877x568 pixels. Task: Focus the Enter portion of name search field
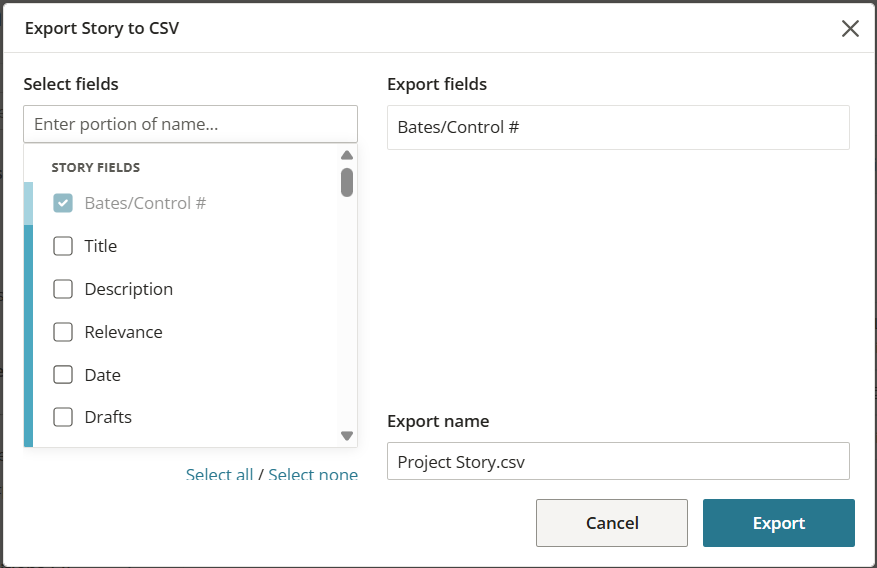[x=190, y=124]
